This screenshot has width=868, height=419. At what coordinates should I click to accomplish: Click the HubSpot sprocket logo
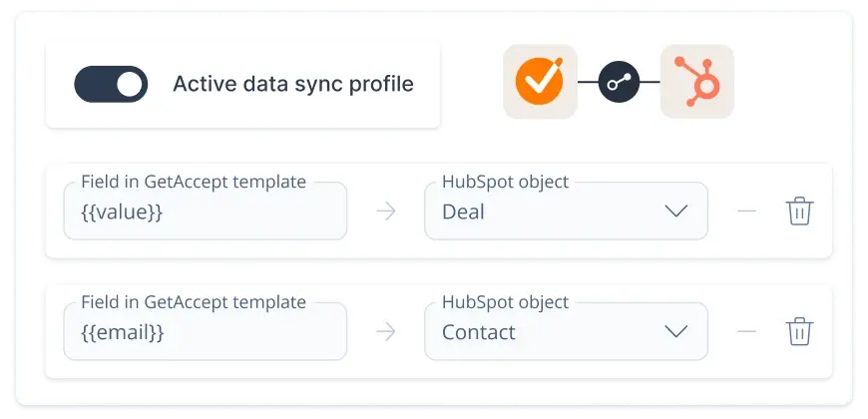697,82
